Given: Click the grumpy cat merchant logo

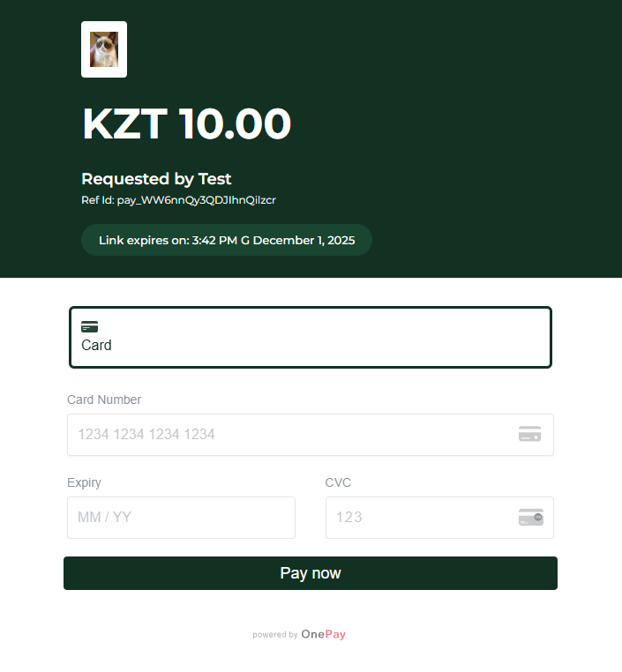Looking at the screenshot, I should click(x=104, y=49).
